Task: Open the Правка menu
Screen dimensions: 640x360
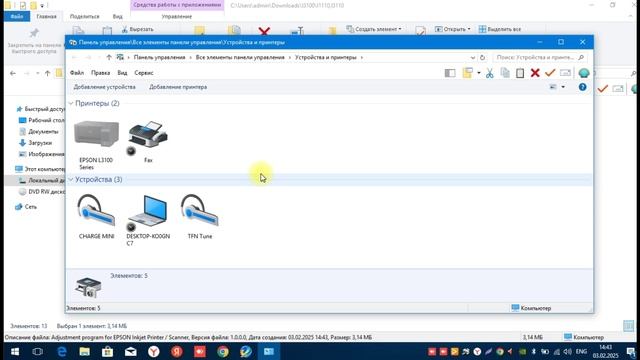Action: 100,73
